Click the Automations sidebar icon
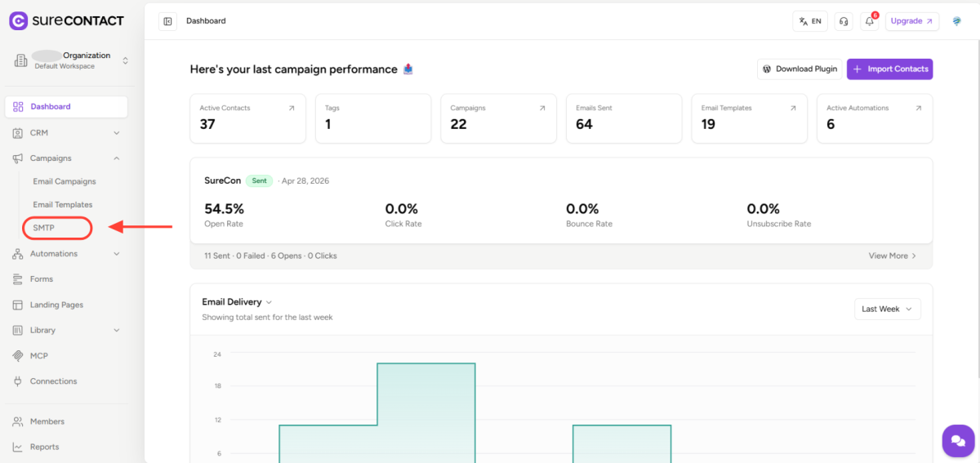The image size is (980, 463). pyautogui.click(x=18, y=254)
